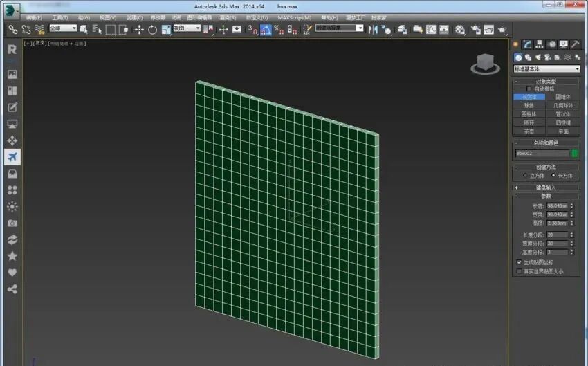Click the Render Production teapot icon
This screenshot has height=366, width=588.
point(502,30)
